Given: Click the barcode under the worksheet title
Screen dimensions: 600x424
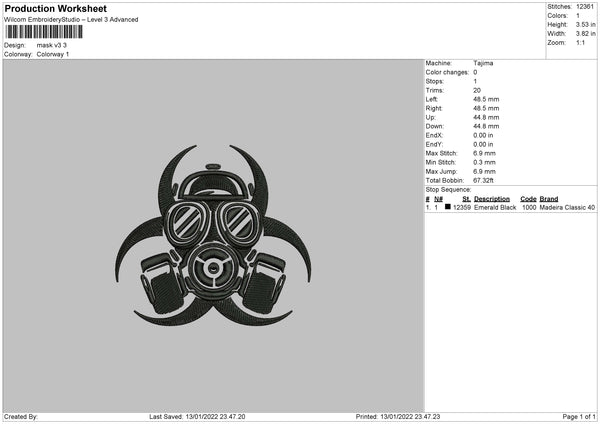Looking at the screenshot, I should (x=44, y=32).
